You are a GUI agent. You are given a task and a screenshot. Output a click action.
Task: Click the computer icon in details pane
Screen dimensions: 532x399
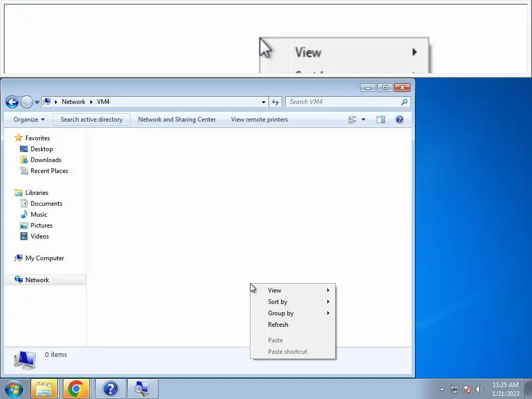tap(25, 361)
